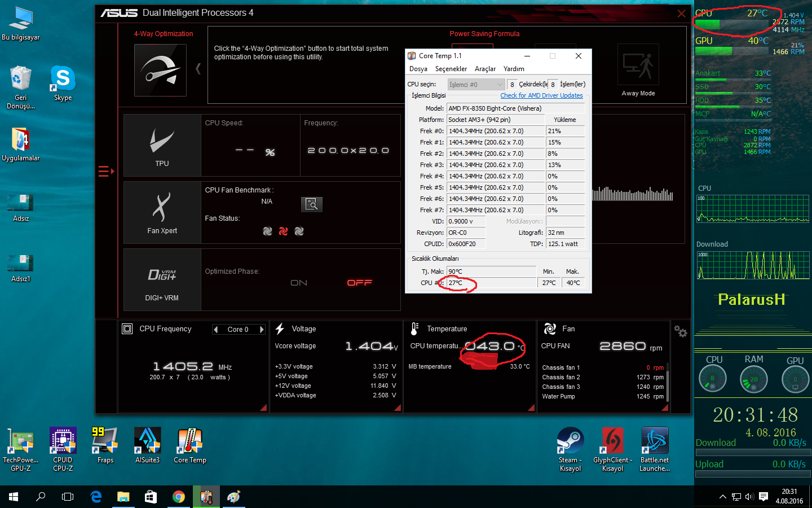Open Windows Store from the taskbar
812x508 pixels.
[151, 497]
